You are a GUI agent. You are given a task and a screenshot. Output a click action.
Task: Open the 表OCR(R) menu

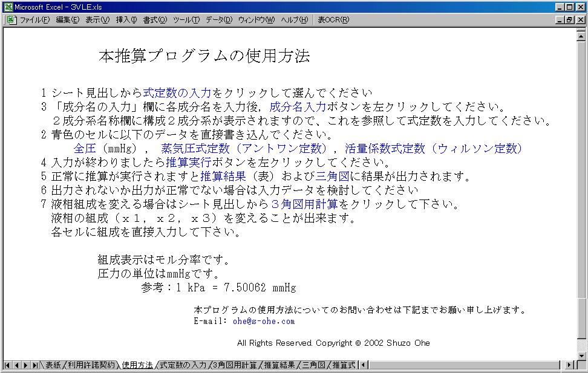click(333, 20)
